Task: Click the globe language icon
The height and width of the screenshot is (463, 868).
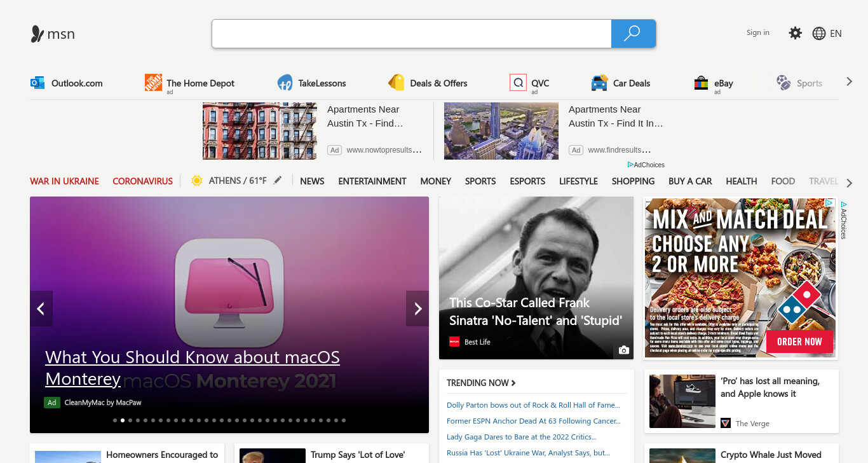Action: point(819,34)
